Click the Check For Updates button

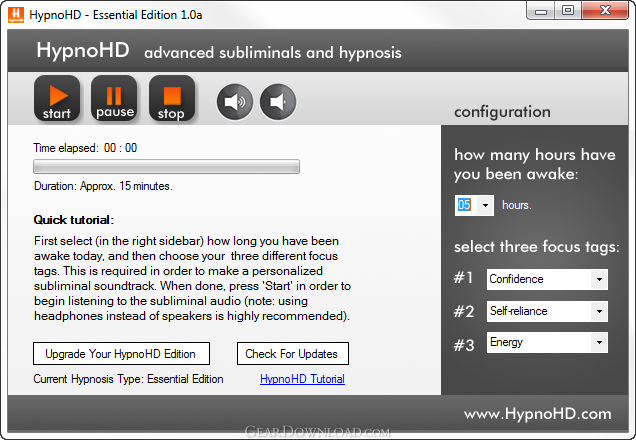tap(293, 354)
